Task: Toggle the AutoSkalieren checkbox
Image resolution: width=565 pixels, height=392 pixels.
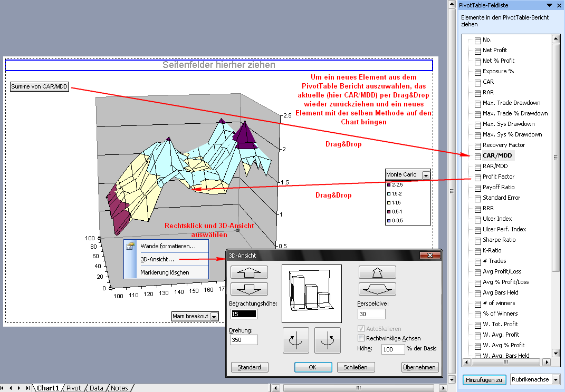Action: coord(361,329)
